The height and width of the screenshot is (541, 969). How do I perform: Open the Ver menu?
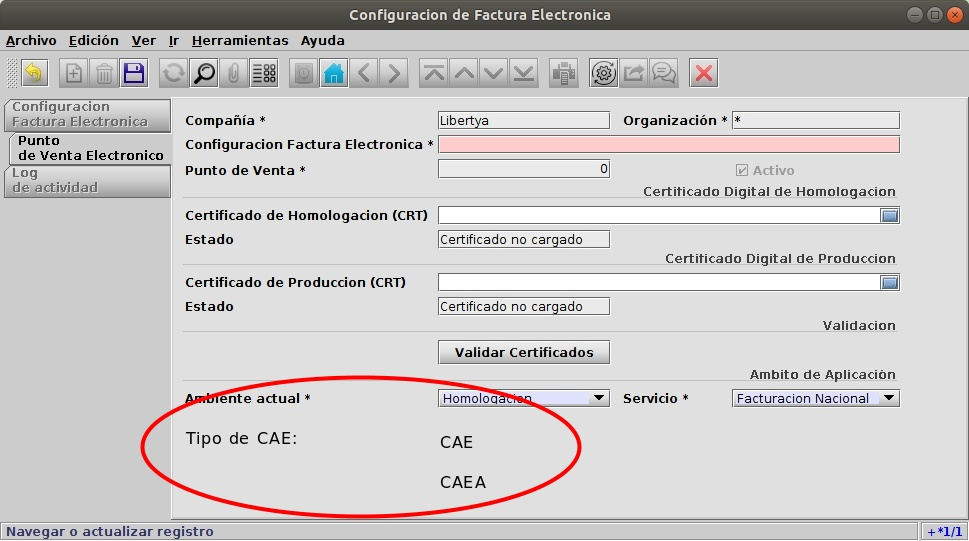143,41
